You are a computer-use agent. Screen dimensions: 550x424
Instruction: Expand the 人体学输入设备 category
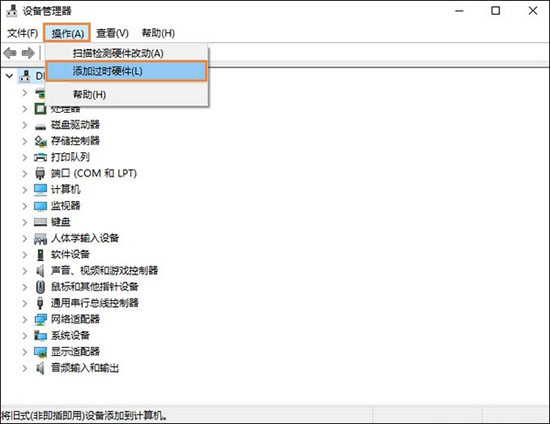pyautogui.click(x=25, y=238)
